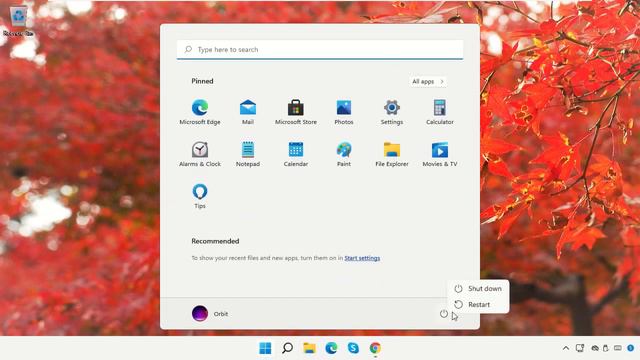Open the Orbit user account menu
640x360 pixels.
[210, 313]
